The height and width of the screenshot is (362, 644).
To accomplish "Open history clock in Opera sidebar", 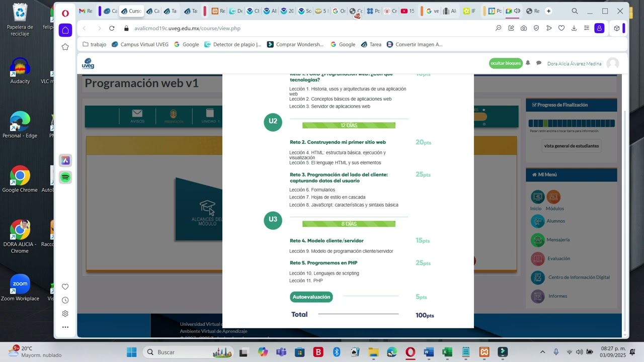I will tap(65, 300).
